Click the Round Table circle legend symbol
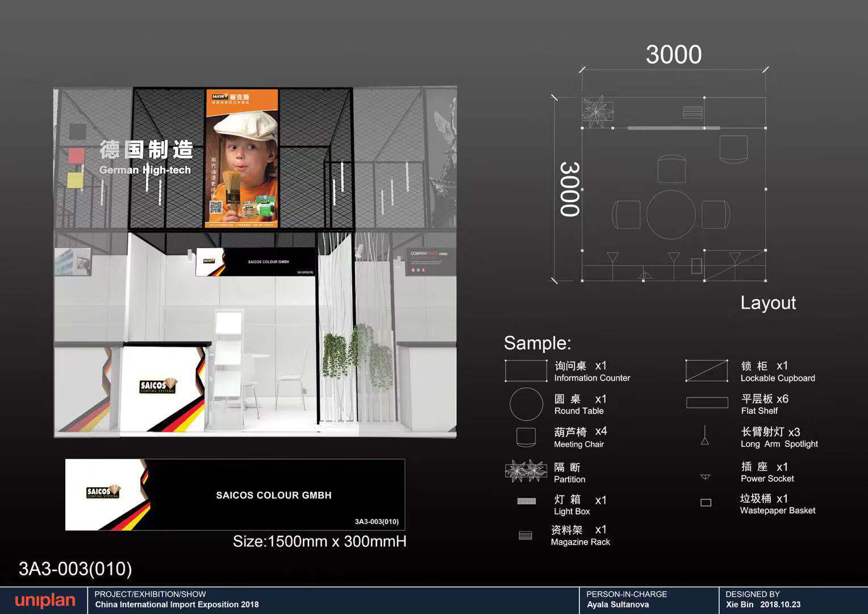 526,404
